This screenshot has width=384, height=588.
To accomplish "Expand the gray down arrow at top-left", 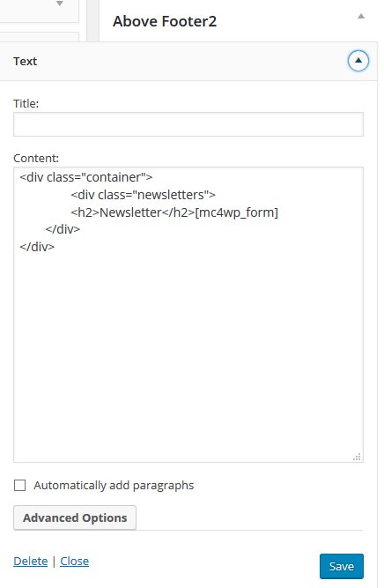I will pyautogui.click(x=60, y=4).
